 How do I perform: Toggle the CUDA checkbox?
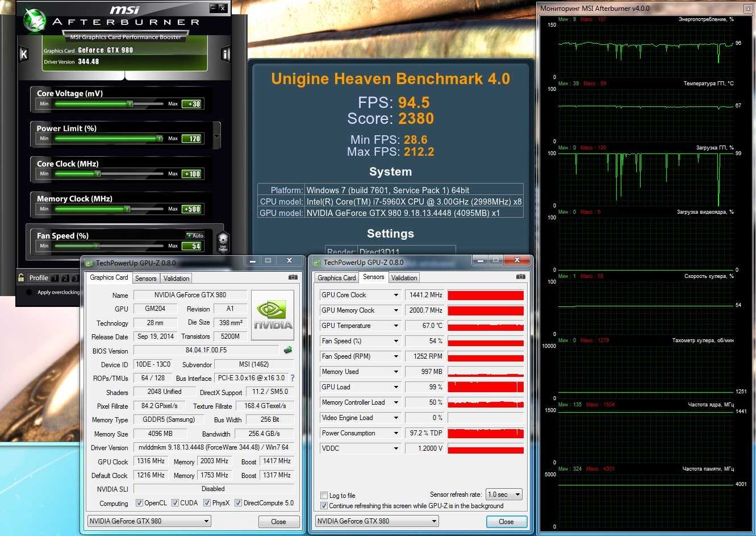175,502
